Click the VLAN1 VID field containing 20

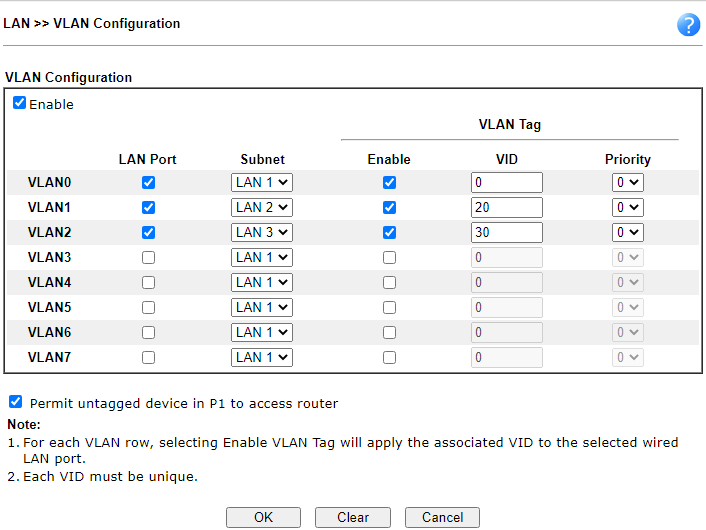[x=506, y=208]
